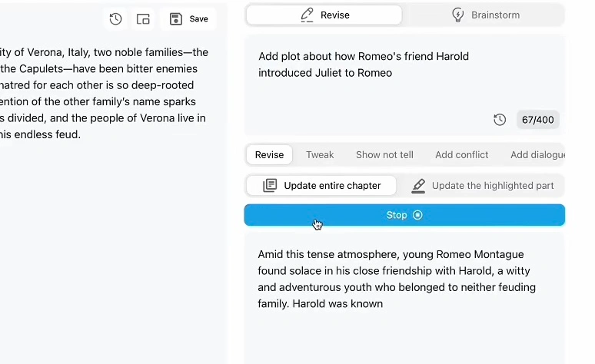
Task: Select the Revise mode chip
Action: (269, 154)
